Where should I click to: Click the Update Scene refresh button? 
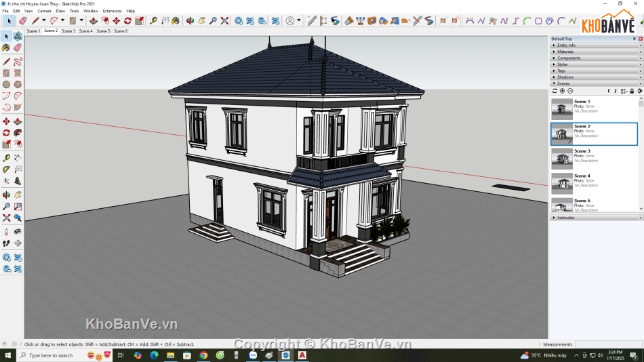coord(555,91)
